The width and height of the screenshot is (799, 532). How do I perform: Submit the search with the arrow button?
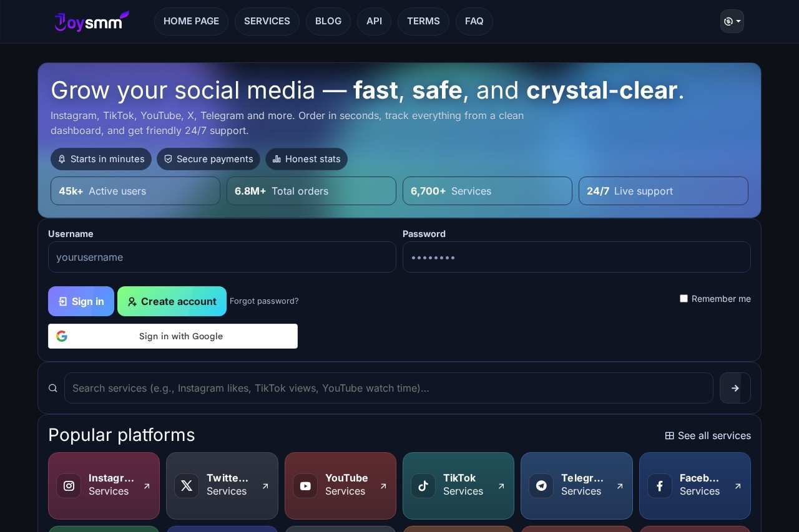tap(735, 388)
